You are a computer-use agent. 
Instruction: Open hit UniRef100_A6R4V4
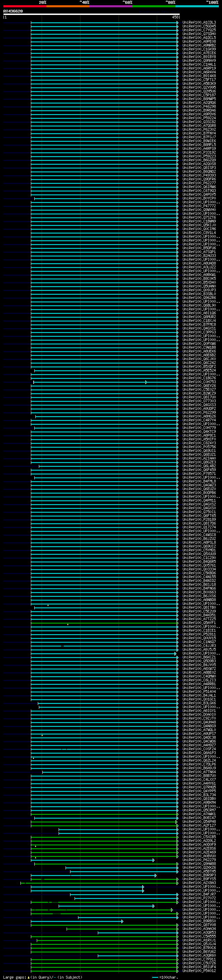click(x=199, y=72)
